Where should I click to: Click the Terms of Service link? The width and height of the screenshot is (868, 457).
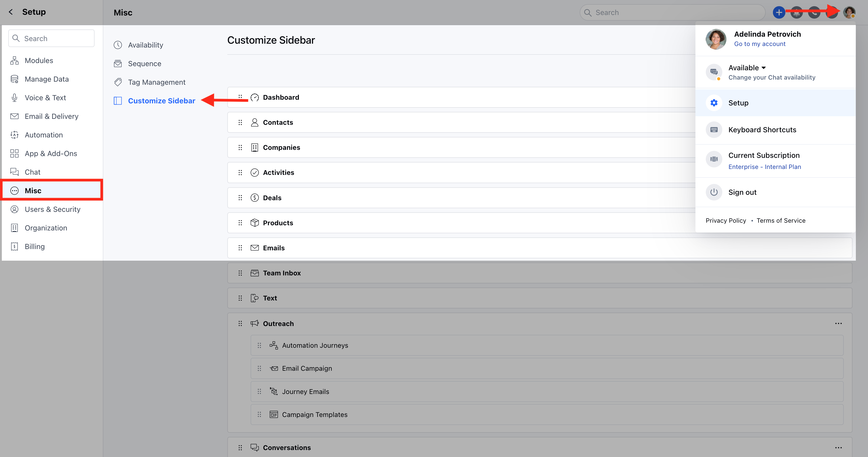781,220
